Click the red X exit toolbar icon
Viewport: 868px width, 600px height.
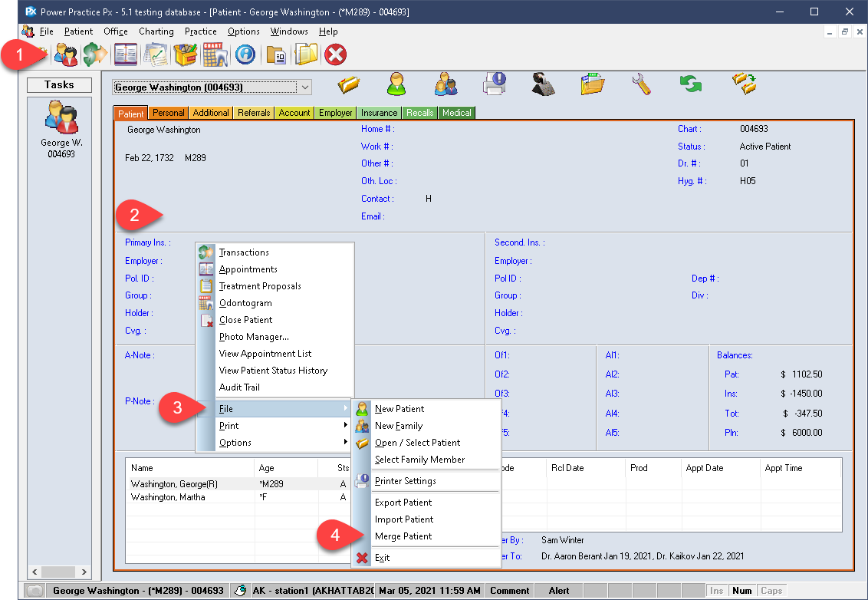(x=335, y=54)
